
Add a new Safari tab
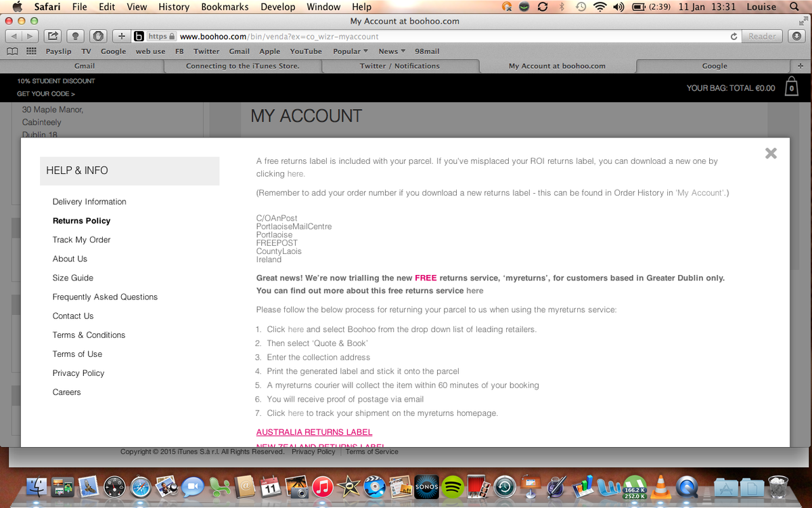point(800,66)
